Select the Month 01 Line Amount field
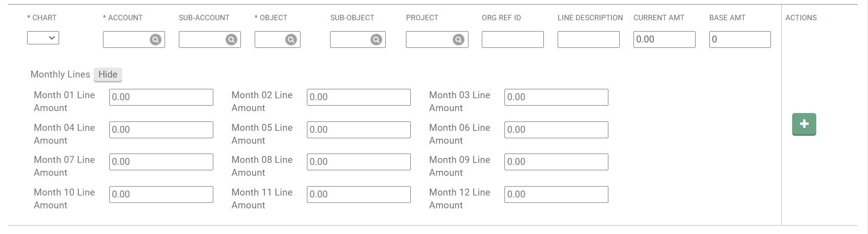Screen dimensions: 868x234 (x=161, y=97)
